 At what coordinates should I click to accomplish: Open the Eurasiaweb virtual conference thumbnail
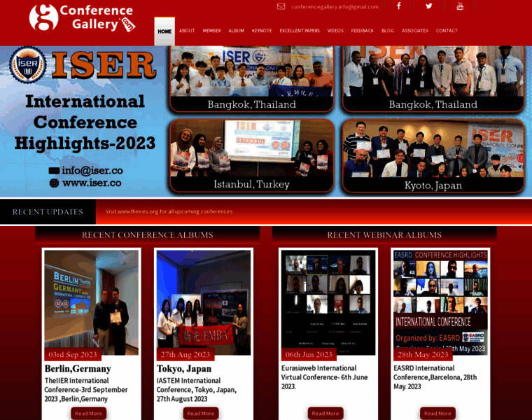pyautogui.click(x=328, y=302)
